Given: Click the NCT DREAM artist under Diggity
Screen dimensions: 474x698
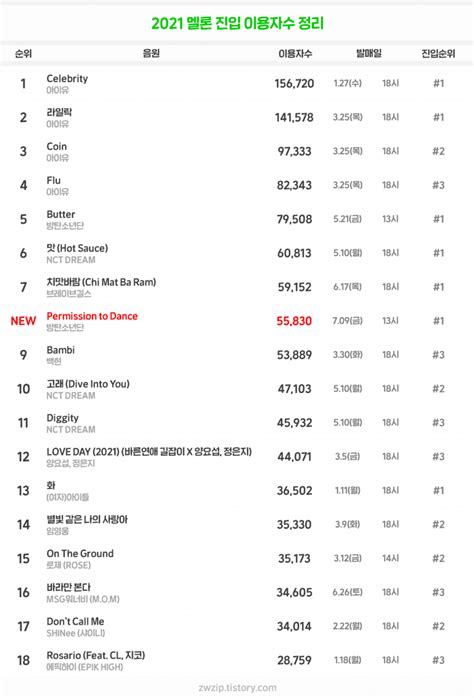Looking at the screenshot, I should click(x=71, y=430).
